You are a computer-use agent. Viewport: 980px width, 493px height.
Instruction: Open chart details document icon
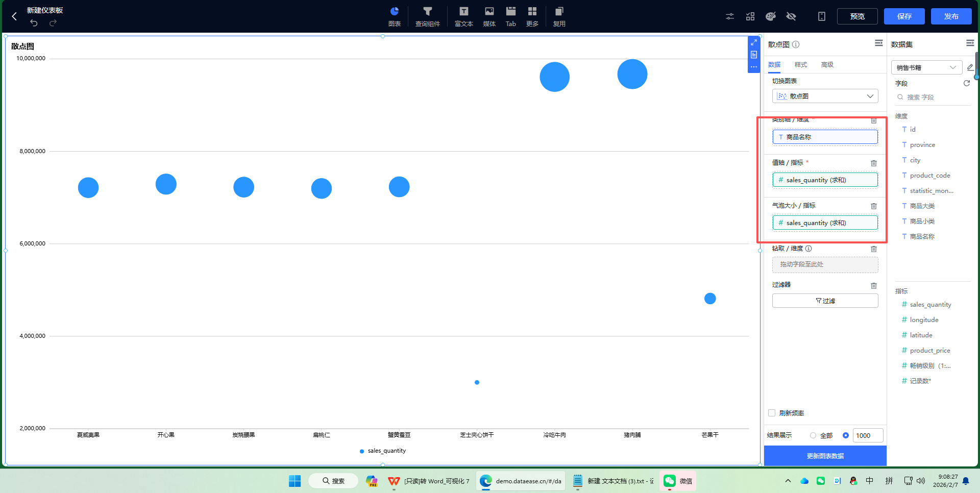coord(754,55)
